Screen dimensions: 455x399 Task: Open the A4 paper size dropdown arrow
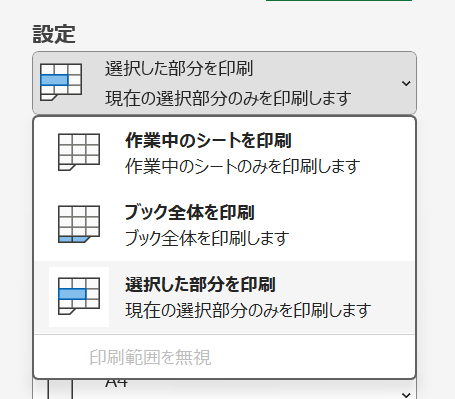pos(406,395)
